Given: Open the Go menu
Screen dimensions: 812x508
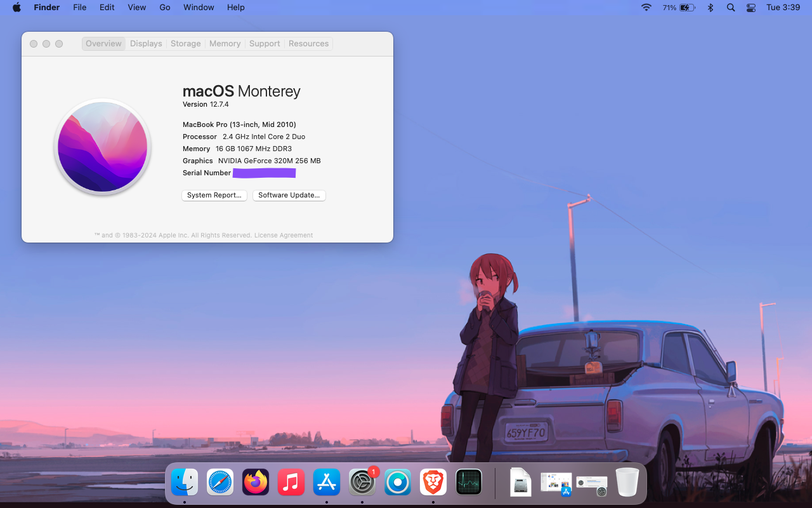Looking at the screenshot, I should [x=165, y=8].
